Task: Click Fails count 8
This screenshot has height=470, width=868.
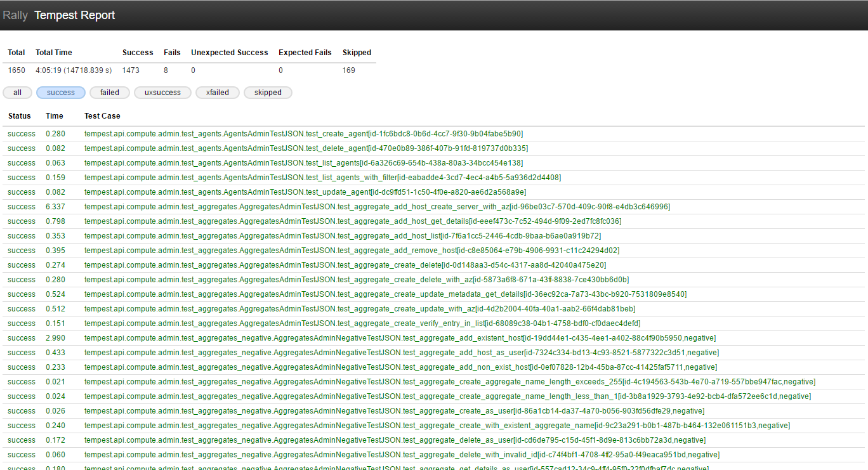Action: pos(166,70)
